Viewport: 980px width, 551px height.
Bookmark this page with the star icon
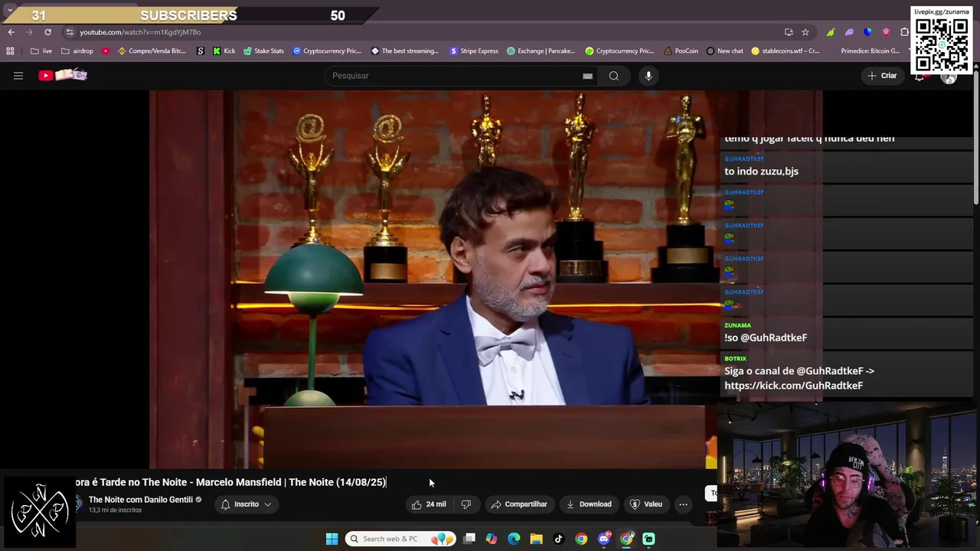(805, 32)
